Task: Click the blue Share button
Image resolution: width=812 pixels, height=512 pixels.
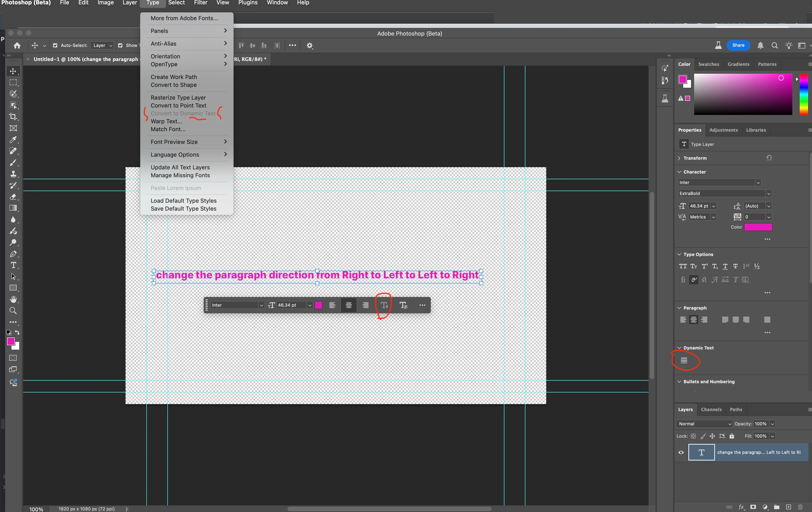Action: (738, 45)
